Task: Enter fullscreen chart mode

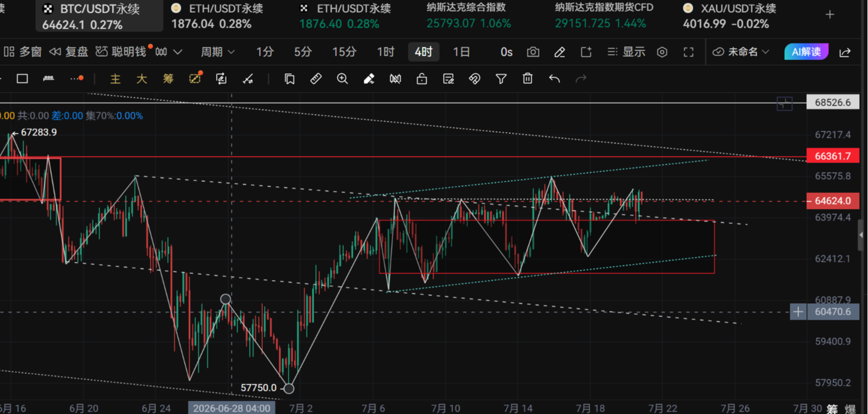Action: 688,52
